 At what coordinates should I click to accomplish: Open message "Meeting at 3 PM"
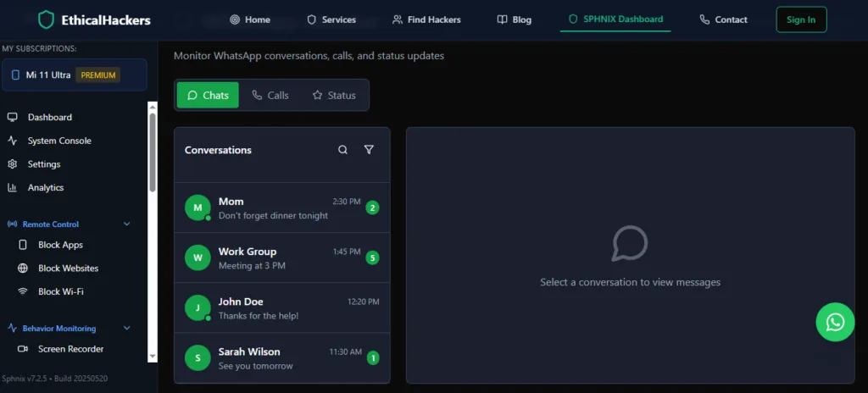click(x=252, y=266)
